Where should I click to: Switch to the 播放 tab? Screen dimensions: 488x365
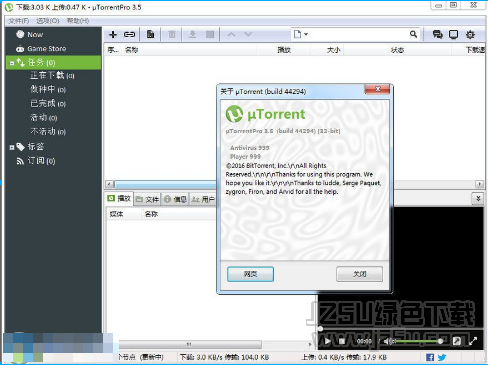coord(119,199)
